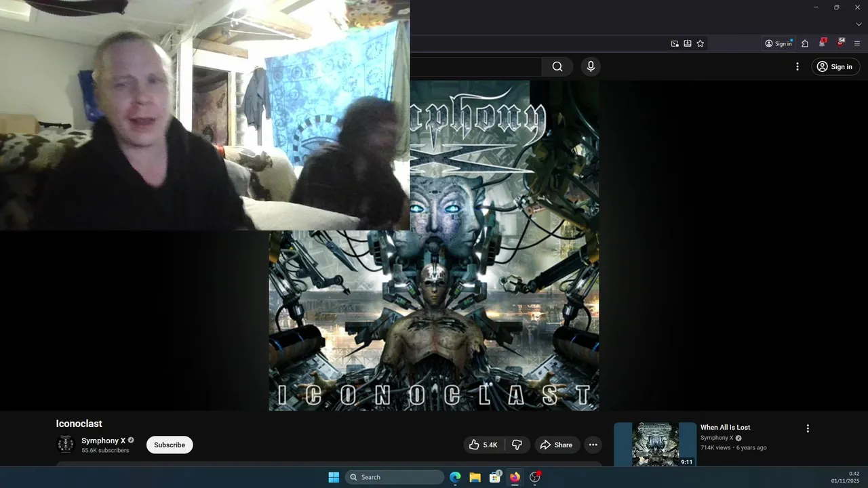This screenshot has width=868, height=488.
Task: Activate voice search microphone icon
Action: pos(591,66)
